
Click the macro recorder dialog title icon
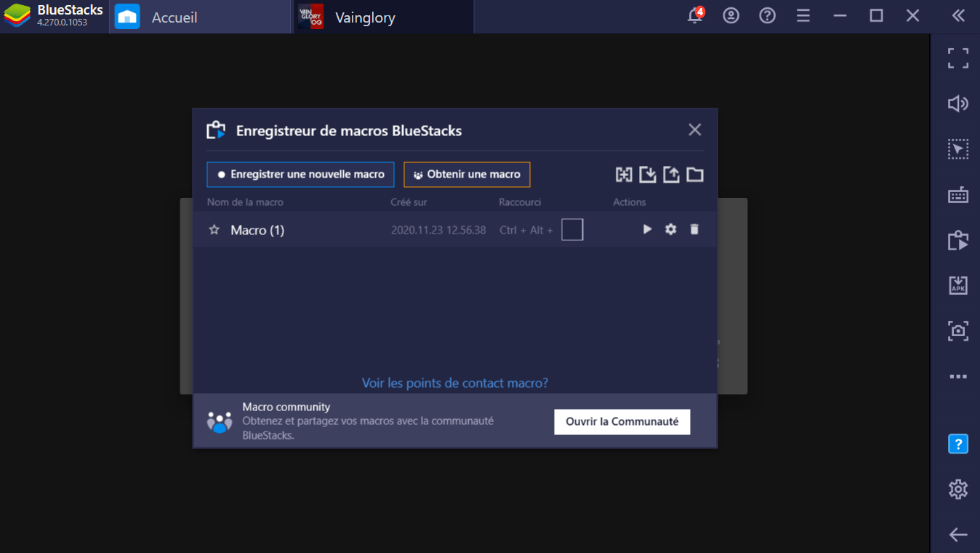pyautogui.click(x=216, y=130)
